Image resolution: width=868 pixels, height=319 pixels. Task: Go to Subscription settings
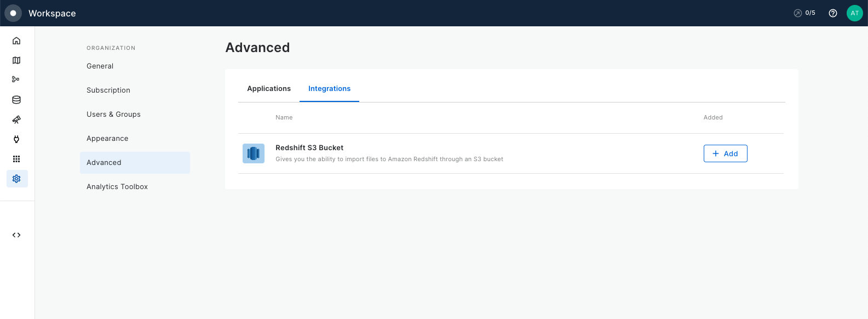pos(108,90)
